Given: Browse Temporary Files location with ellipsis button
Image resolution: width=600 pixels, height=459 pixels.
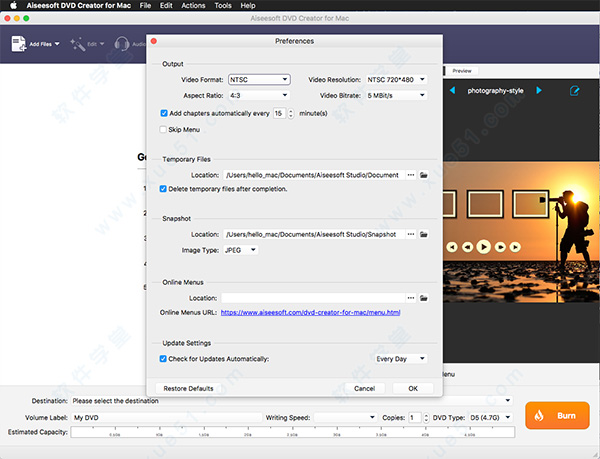Looking at the screenshot, I should coord(411,175).
